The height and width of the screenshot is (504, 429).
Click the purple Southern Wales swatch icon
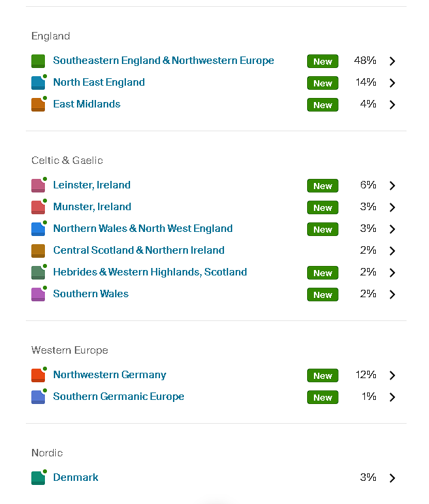click(x=38, y=295)
